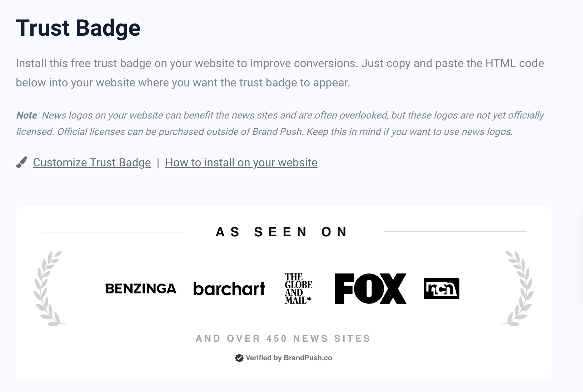Screen dimensions: 583x392
Task: Select the BENZINGA news logo
Action: click(x=141, y=288)
